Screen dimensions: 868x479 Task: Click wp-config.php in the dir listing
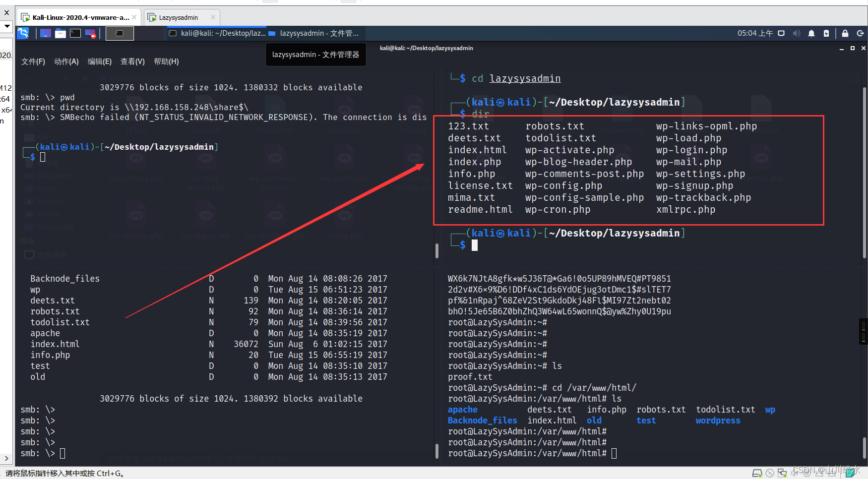pyautogui.click(x=563, y=185)
